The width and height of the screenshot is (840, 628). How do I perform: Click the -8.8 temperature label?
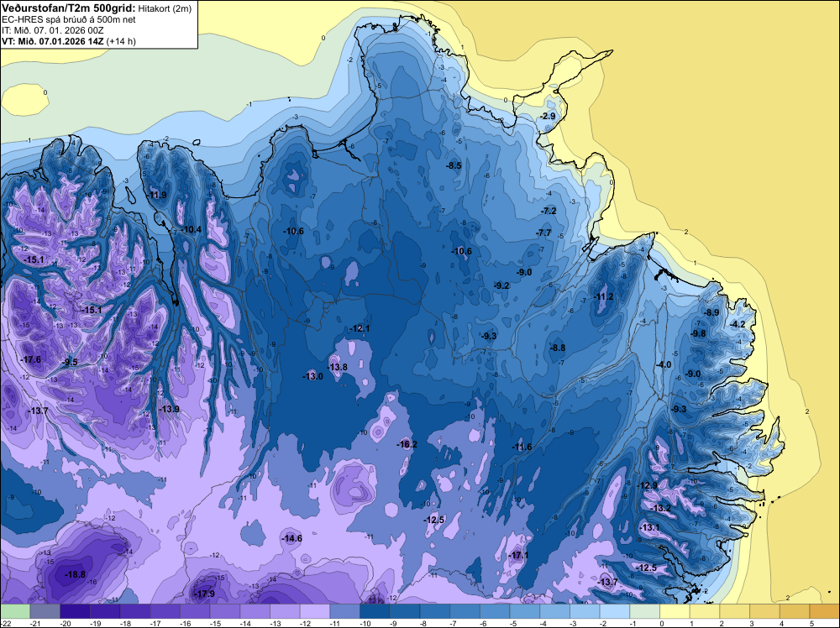pyautogui.click(x=558, y=348)
